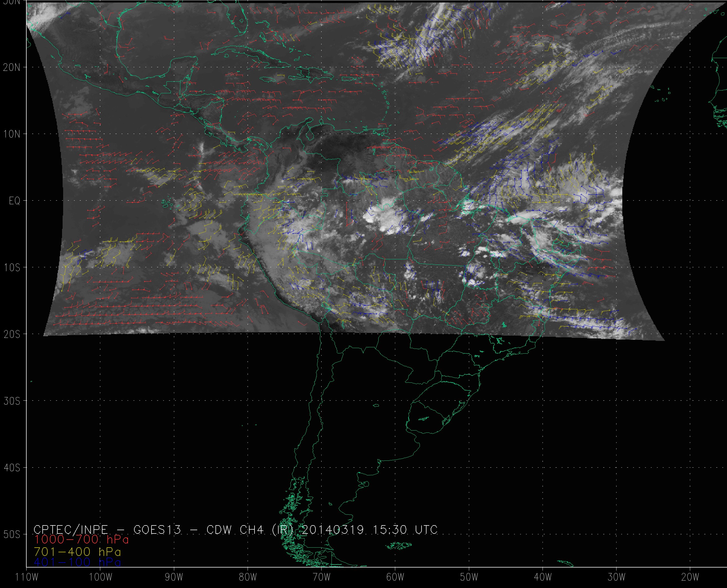Click the yellow 701-400 hPa legend entry
The width and height of the screenshot is (727, 588).
click(77, 552)
